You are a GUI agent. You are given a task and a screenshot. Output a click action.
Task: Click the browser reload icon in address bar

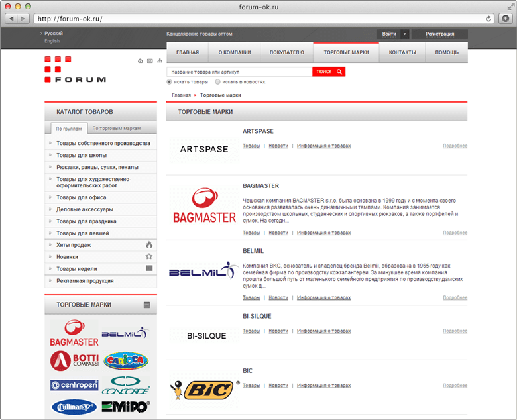(488, 19)
